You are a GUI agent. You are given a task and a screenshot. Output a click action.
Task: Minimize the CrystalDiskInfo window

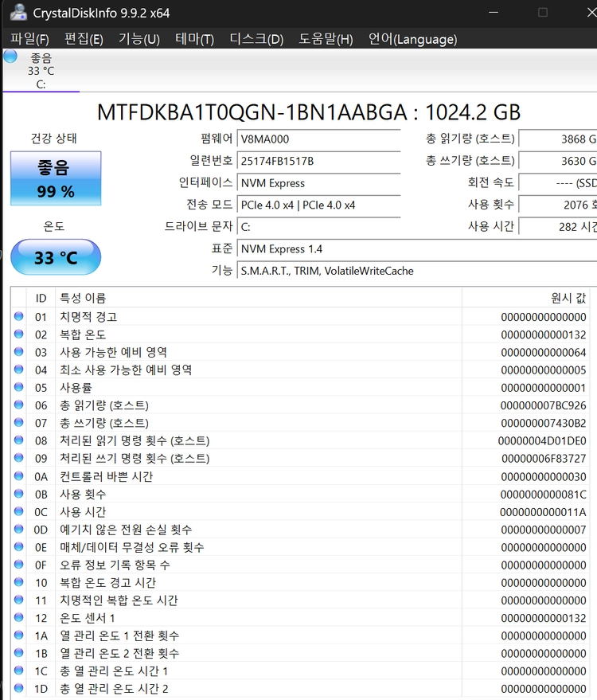coord(494,13)
